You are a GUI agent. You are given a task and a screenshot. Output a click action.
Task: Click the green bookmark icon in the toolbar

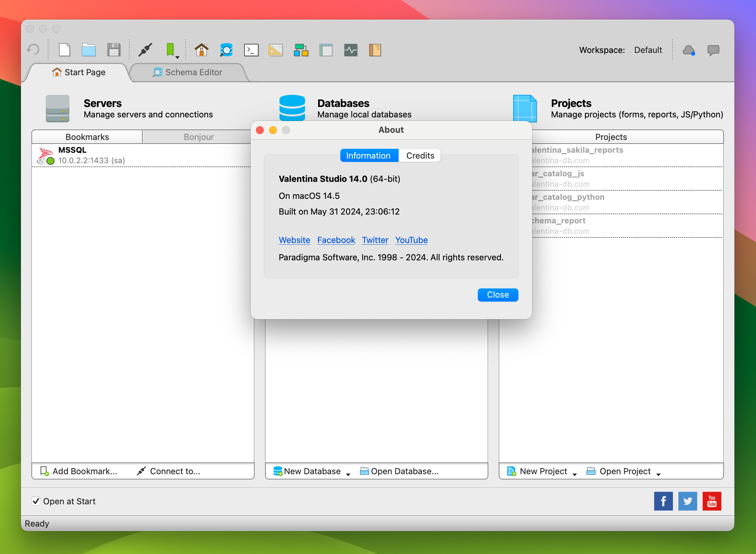(170, 50)
